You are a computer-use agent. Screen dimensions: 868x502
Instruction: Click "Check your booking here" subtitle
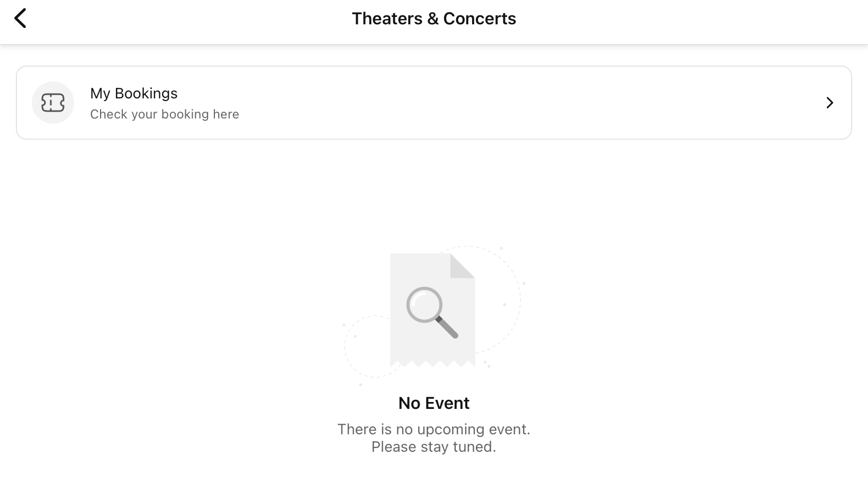(165, 114)
